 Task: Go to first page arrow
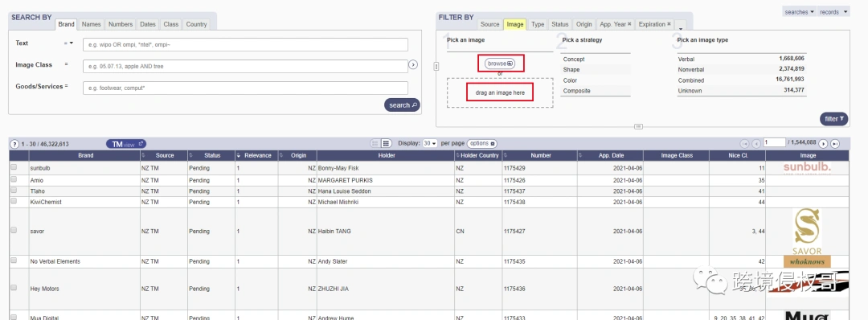coord(744,144)
